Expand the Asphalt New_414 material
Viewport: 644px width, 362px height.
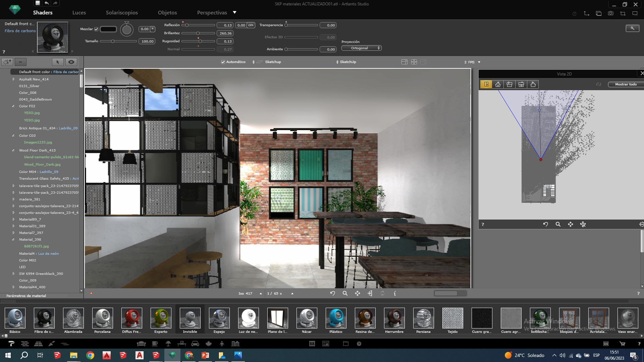pyautogui.click(x=13, y=79)
